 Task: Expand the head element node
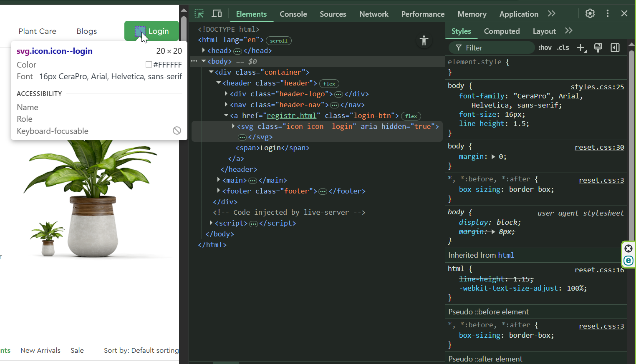204,50
